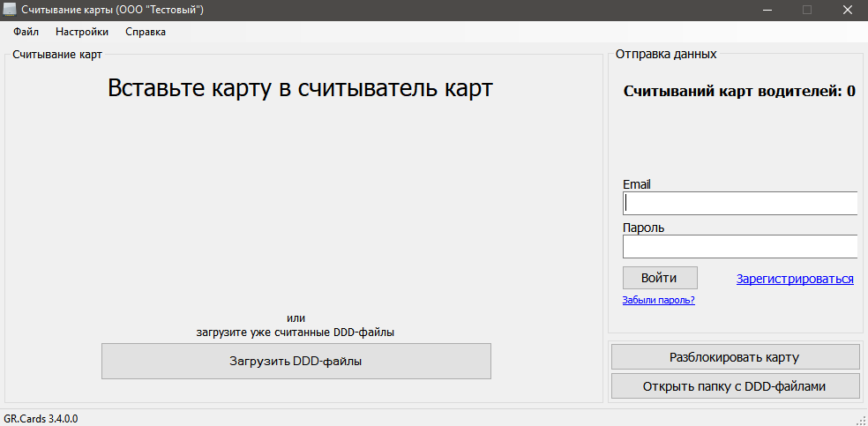Click the window resize grip icon
Image resolution: width=868 pixels, height=426 pixels.
coord(861,419)
